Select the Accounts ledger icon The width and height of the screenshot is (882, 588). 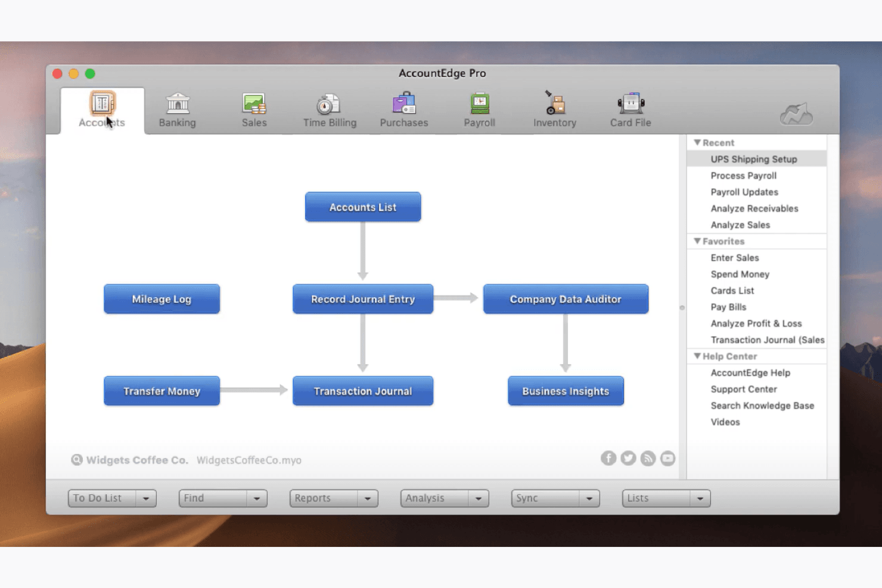click(x=102, y=103)
